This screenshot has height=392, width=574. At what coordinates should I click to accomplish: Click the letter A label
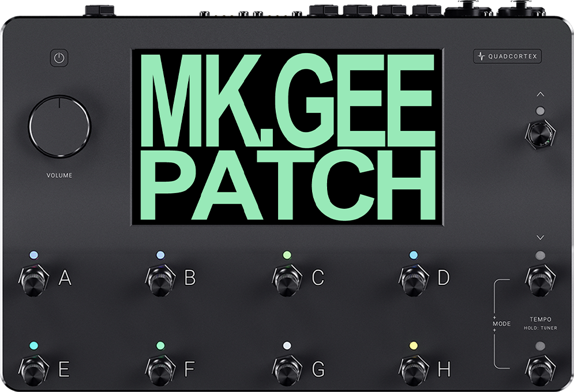65,277
